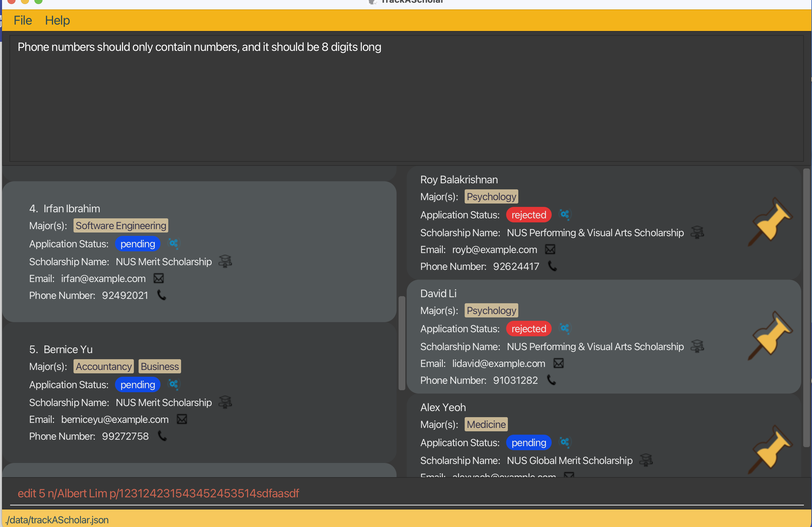
Task: Open the File menu
Action: click(x=23, y=21)
